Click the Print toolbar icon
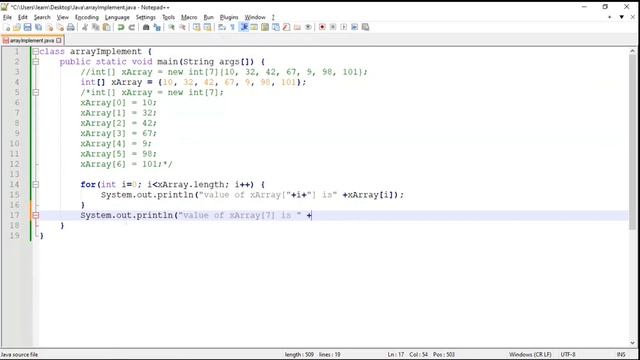This screenshot has height=360, width=640. click(x=71, y=27)
